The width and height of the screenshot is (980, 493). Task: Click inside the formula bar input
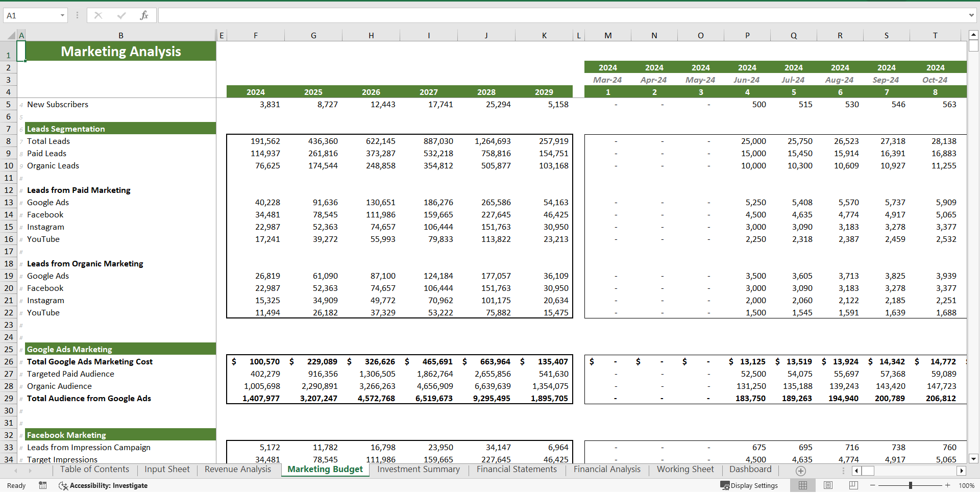pyautogui.click(x=561, y=15)
